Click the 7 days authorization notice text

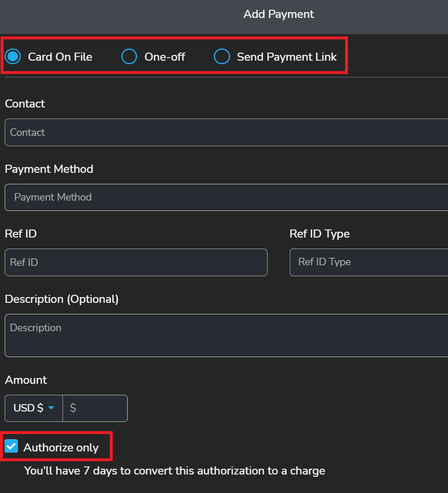point(175,471)
